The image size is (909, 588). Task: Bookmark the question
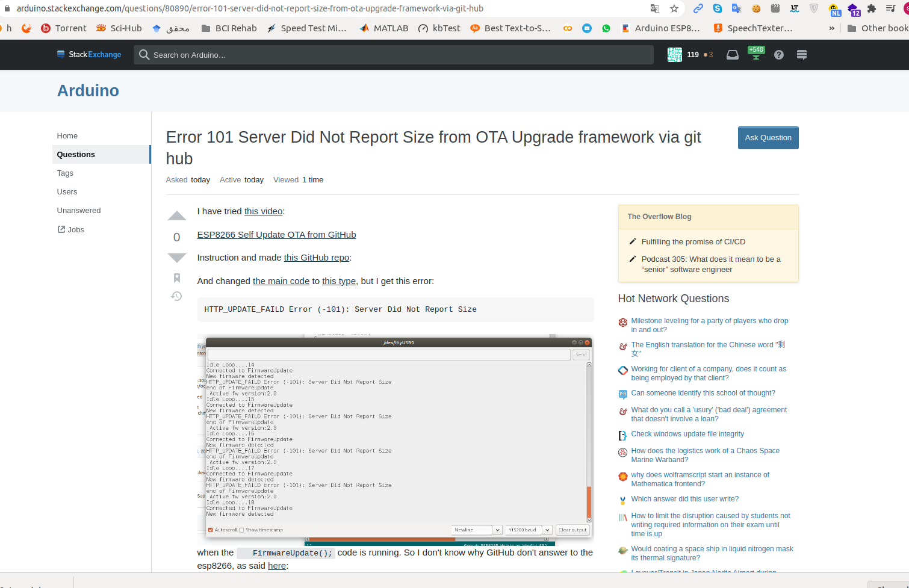coord(176,277)
